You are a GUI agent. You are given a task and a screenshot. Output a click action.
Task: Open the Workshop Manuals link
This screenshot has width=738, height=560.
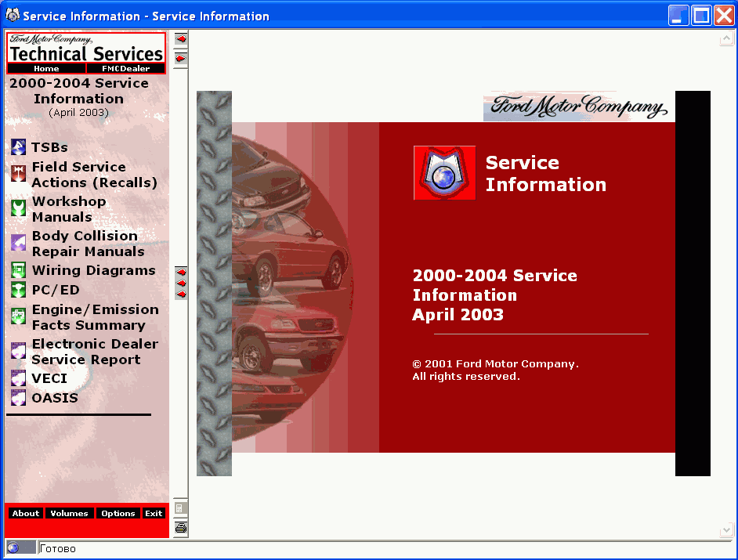tap(69, 209)
